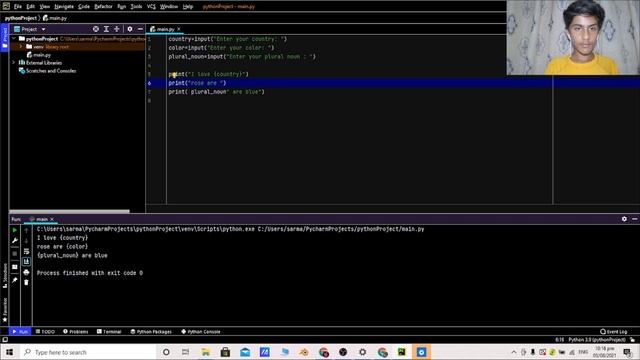Collapse the pythonProject root folder
The height and width of the screenshot is (360, 640).
14,39
